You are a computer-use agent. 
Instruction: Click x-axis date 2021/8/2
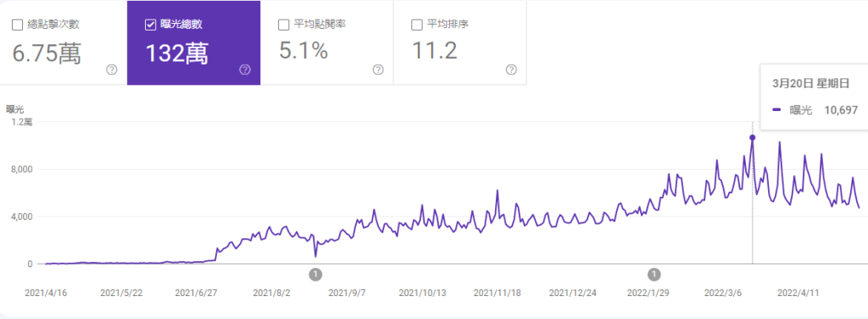point(271,293)
